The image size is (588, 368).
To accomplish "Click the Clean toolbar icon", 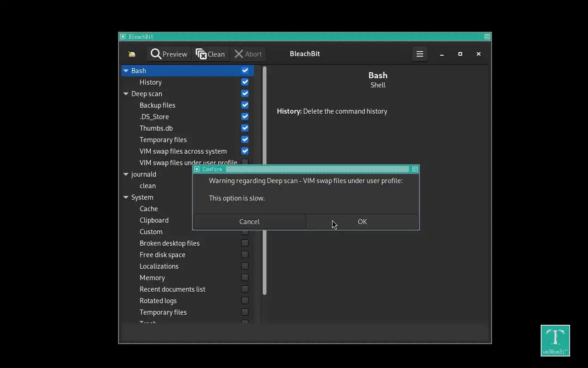I will (201, 54).
